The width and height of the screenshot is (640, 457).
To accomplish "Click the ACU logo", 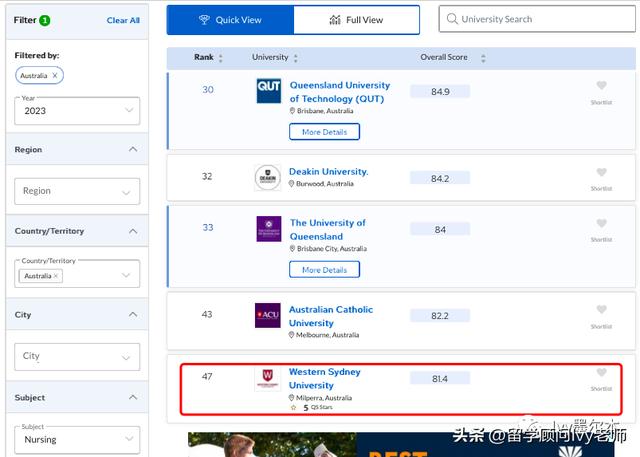I will [268, 315].
